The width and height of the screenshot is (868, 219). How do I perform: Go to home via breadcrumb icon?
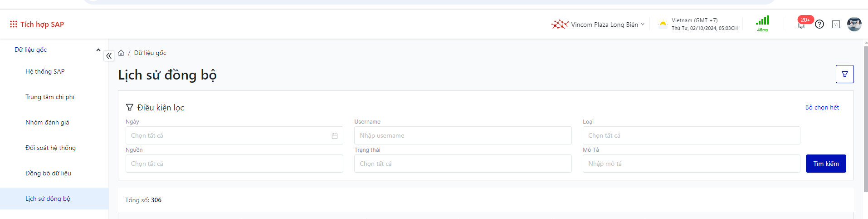click(121, 53)
